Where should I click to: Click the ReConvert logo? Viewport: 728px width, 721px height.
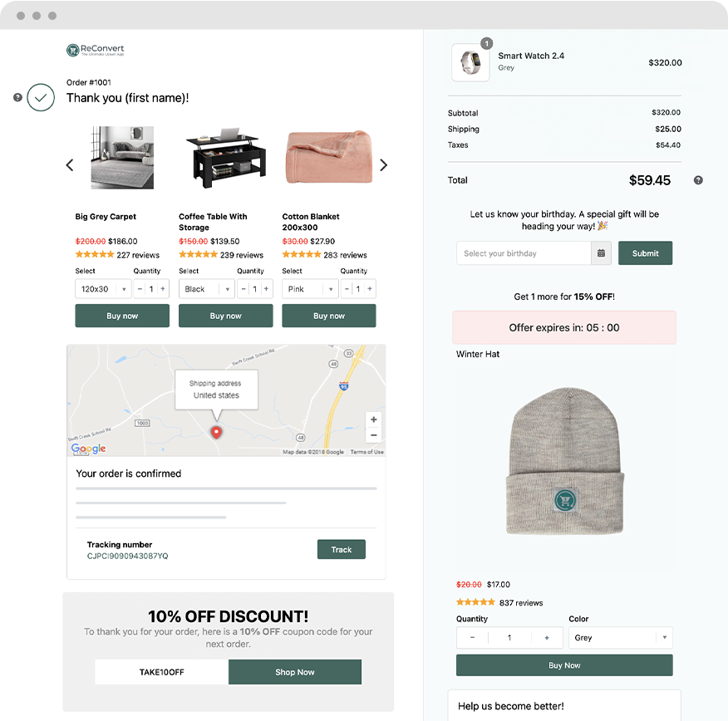(95, 50)
